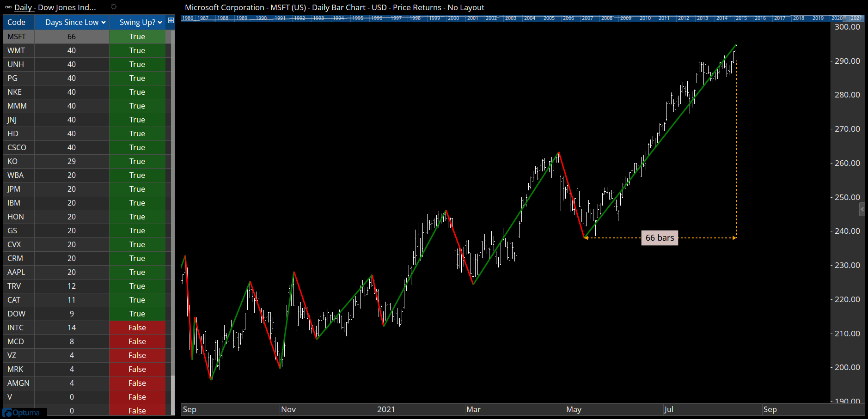The height and width of the screenshot is (419, 868).
Task: Select the KO code cell
Action: [x=18, y=161]
